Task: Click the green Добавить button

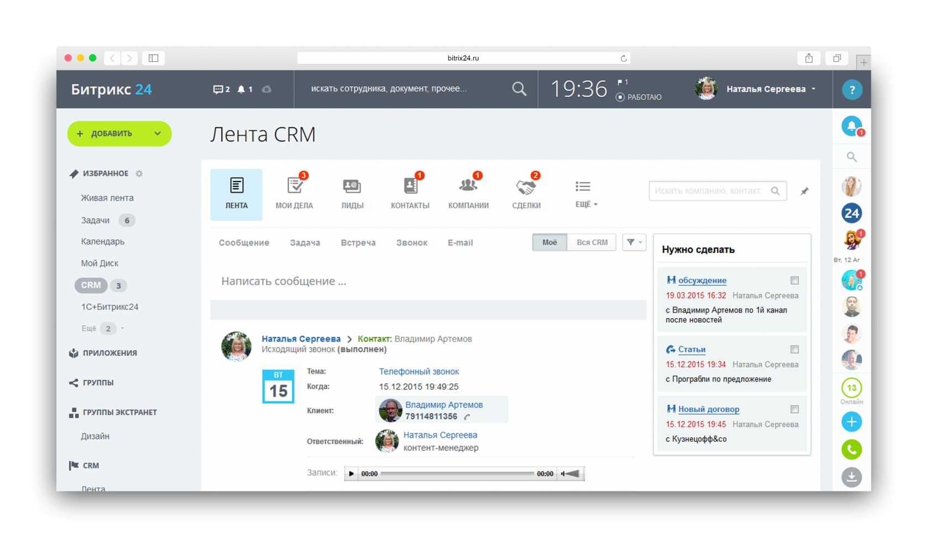Action: point(119,133)
